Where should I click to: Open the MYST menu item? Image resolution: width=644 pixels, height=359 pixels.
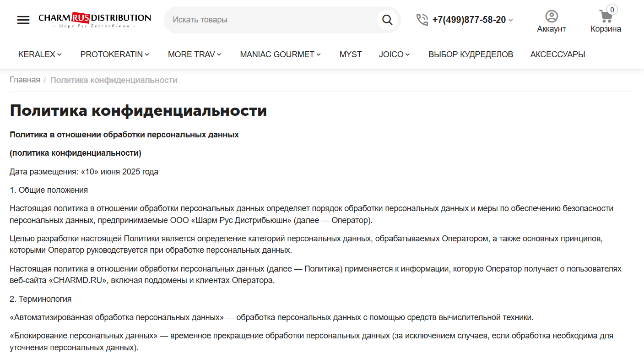(351, 54)
